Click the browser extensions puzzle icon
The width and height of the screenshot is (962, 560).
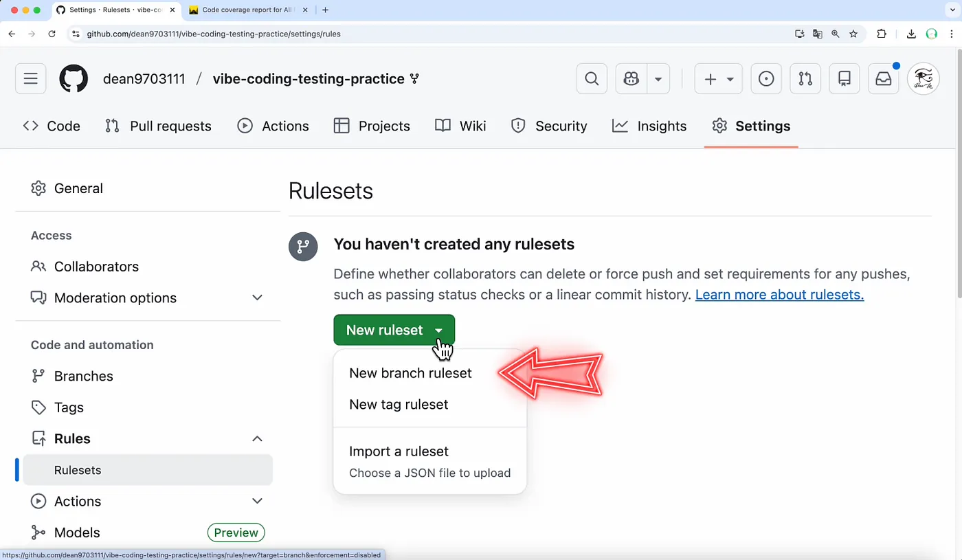882,34
